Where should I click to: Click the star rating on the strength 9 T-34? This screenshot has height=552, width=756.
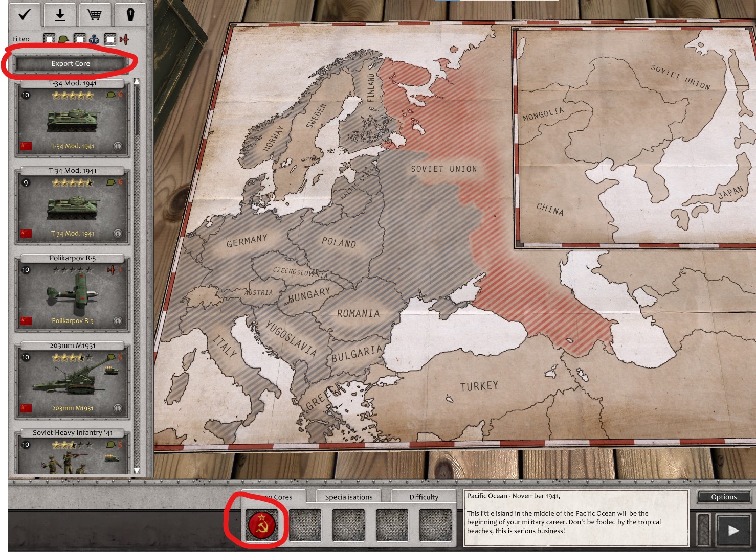73,183
